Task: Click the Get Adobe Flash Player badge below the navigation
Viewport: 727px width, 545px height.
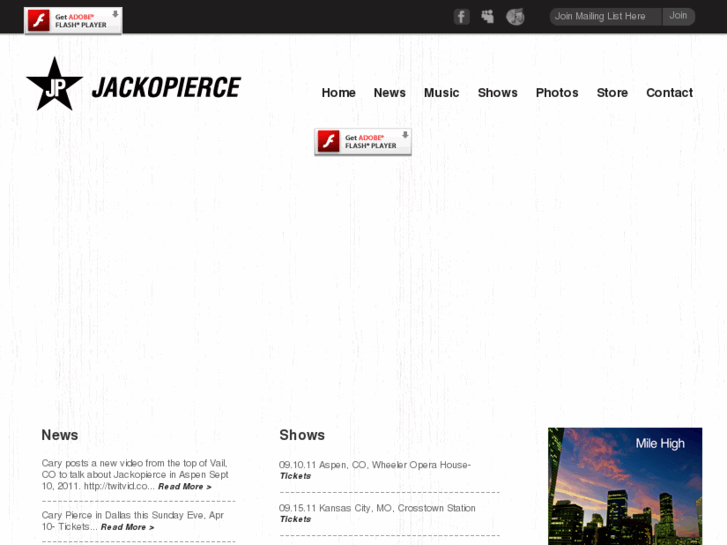Action: 363,141
